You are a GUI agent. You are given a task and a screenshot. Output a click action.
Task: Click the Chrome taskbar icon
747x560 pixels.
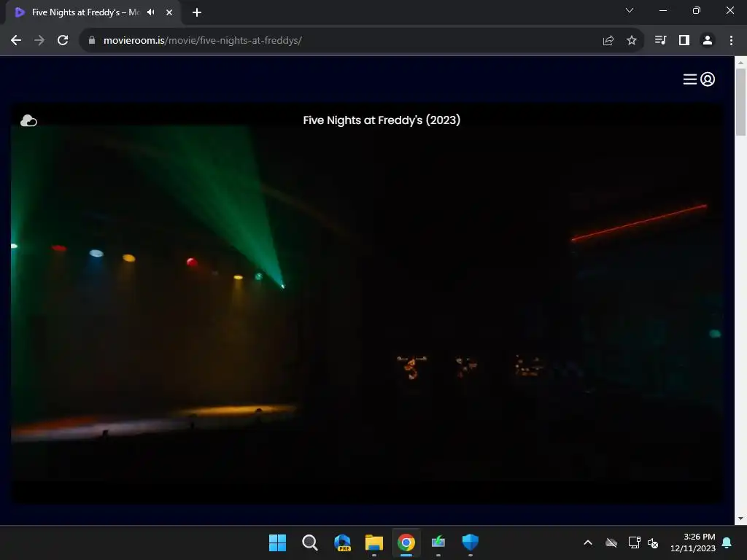pos(406,542)
